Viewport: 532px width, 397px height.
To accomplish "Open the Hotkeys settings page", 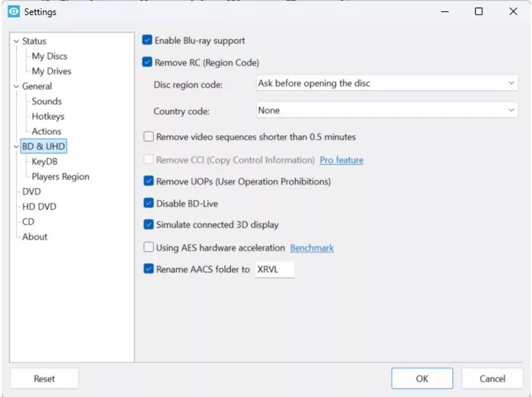I will click(x=48, y=116).
